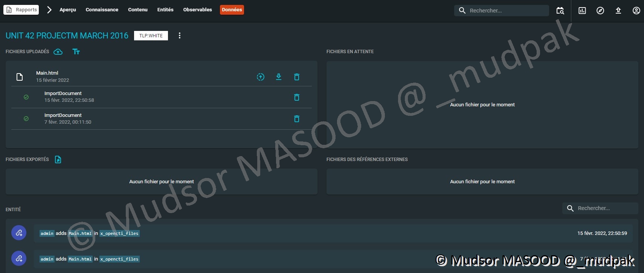Delete ImportDocument job from 7 févr.
The height and width of the screenshot is (273, 644).
297,119
